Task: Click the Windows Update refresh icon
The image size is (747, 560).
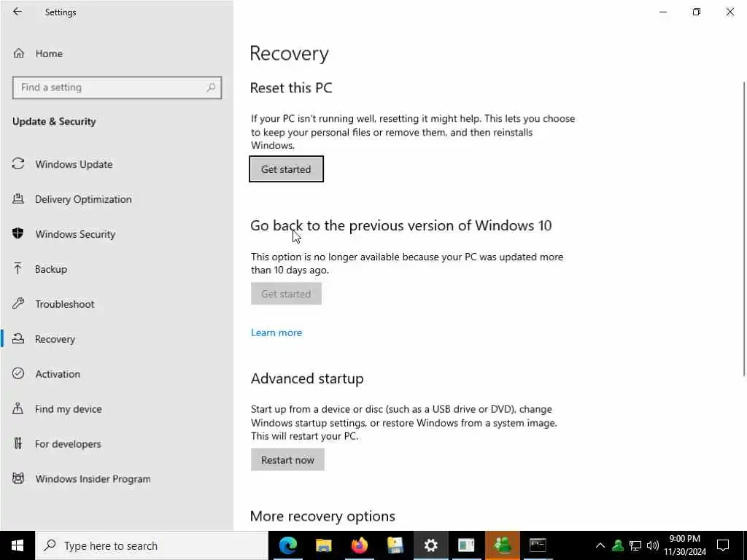Action: coord(18,164)
